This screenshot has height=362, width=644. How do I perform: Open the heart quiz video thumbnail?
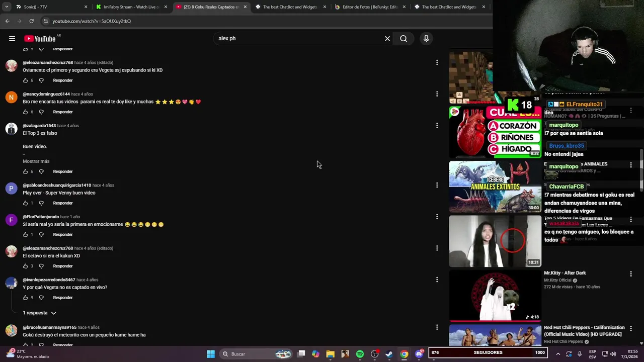[495, 132]
